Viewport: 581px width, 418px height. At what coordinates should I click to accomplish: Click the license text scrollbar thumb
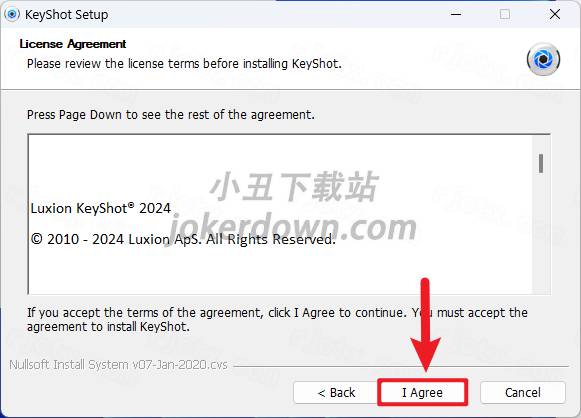click(541, 163)
